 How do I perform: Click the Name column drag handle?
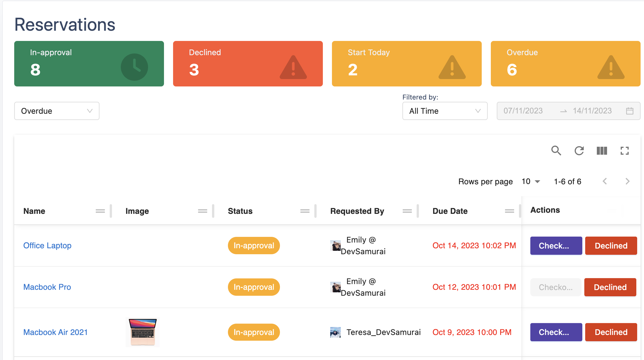[100, 211]
